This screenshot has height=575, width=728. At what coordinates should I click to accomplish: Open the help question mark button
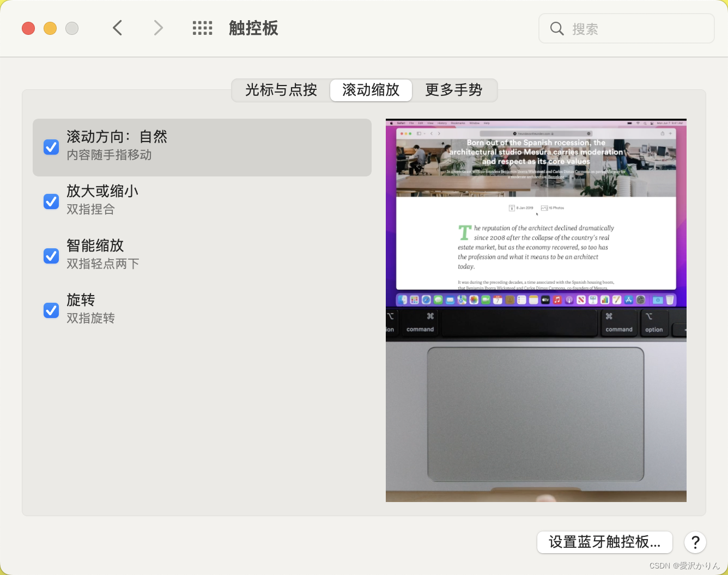point(695,542)
